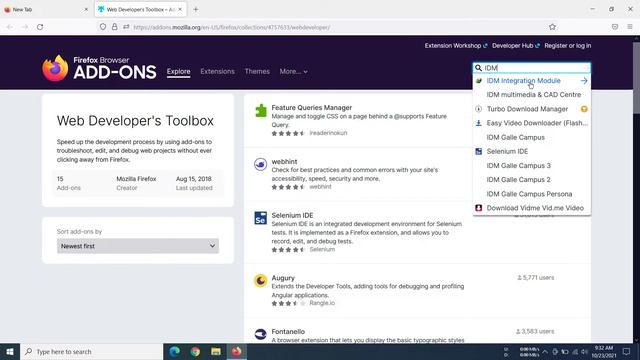
Task: Open the Selenium IDE add-on title
Action: tap(292, 215)
